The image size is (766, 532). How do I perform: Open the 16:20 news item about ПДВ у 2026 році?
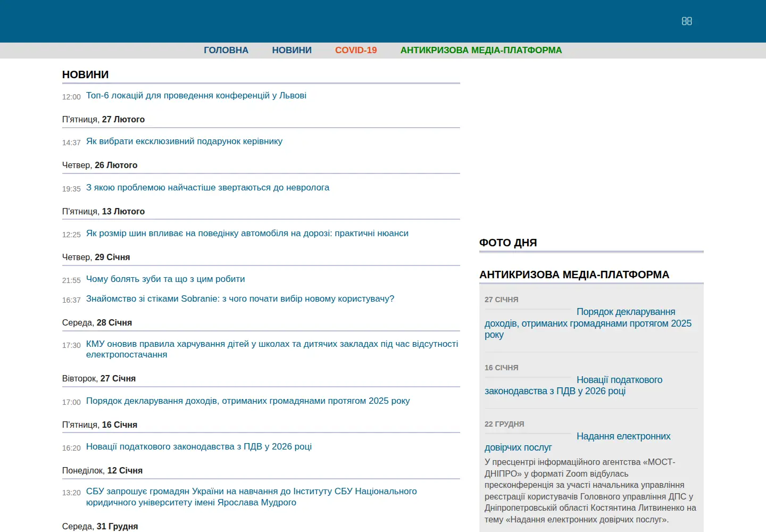199,447
